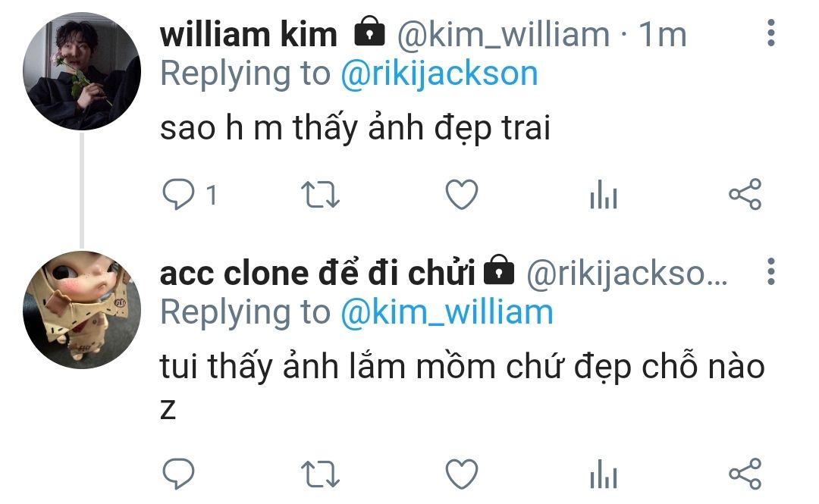Screen dimensions: 819x504
Task: Open more options menu for william kim's tweet
Action: pyautogui.click(x=771, y=33)
